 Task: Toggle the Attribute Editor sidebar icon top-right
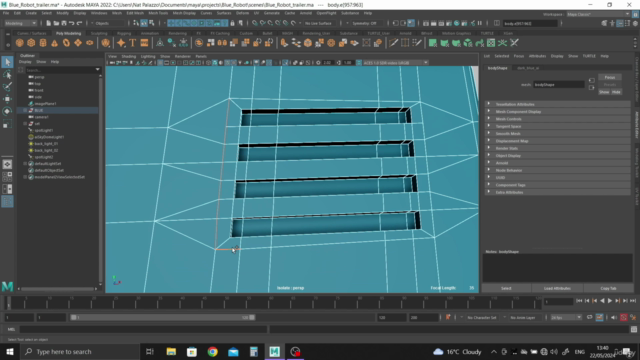tap(620, 23)
